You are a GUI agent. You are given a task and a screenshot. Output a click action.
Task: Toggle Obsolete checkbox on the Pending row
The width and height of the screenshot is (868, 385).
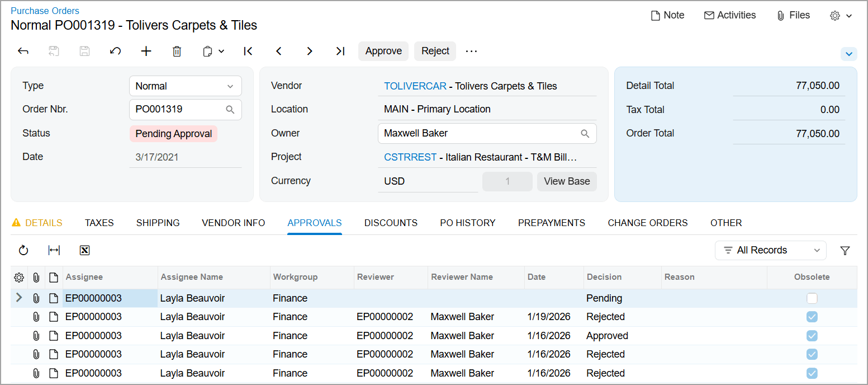[812, 298]
